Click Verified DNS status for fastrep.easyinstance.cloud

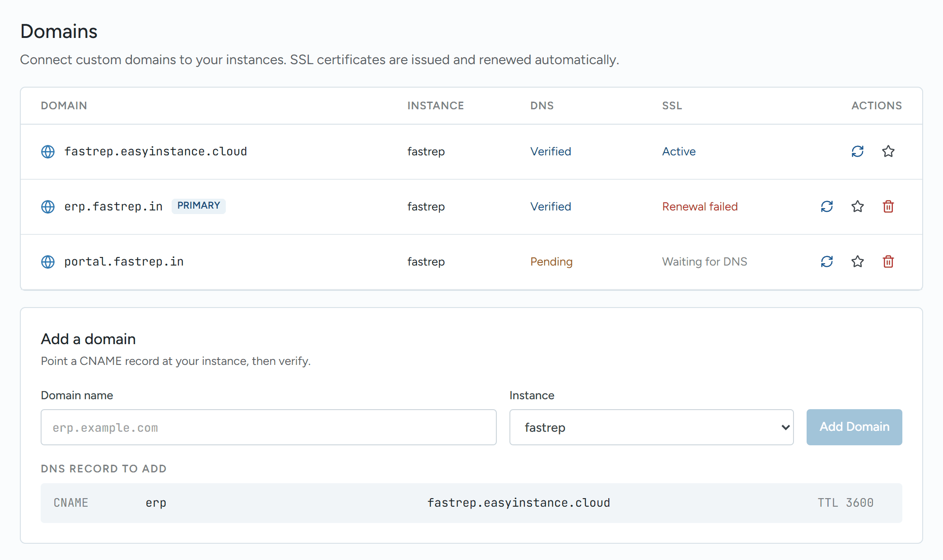(551, 151)
